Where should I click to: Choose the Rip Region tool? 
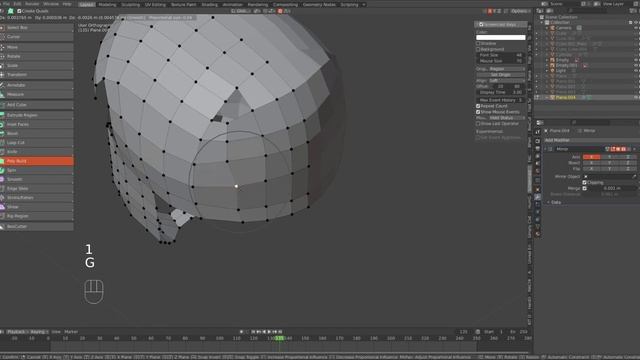point(37,216)
